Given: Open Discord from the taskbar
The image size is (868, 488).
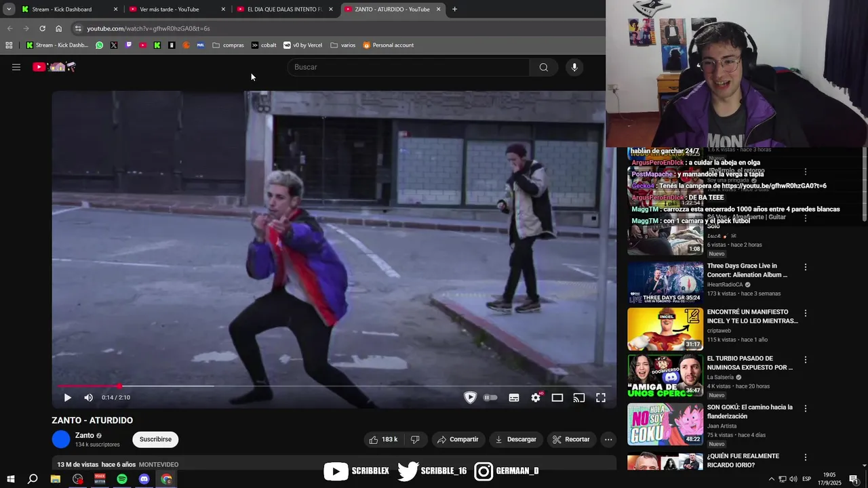Looking at the screenshot, I should (x=144, y=479).
